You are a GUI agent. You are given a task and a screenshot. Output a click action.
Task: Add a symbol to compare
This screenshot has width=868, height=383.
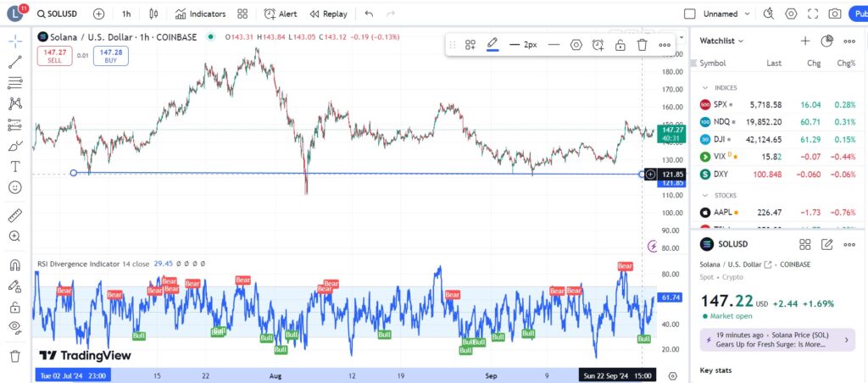click(98, 14)
